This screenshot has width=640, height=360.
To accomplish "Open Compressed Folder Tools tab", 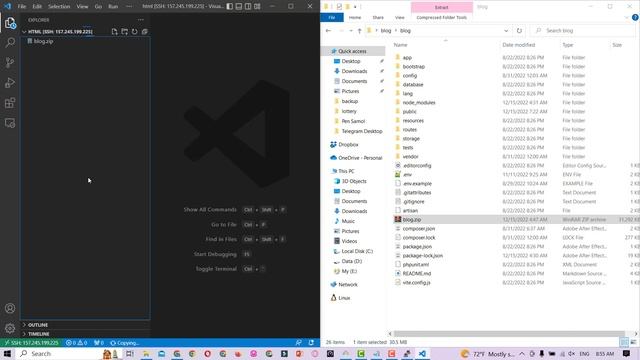I will 442,18.
